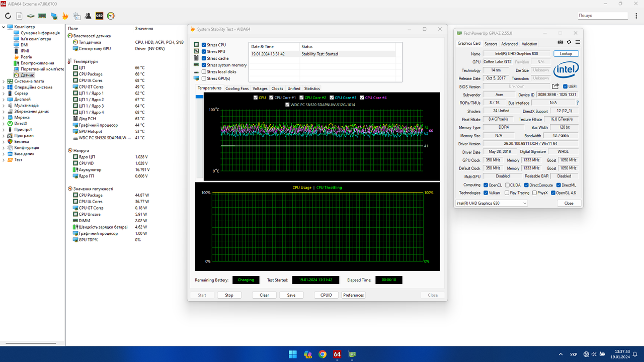This screenshot has height=362, width=644.
Task: Toggle the UEFI checkbox in GPU-Z
Action: pos(566,86)
